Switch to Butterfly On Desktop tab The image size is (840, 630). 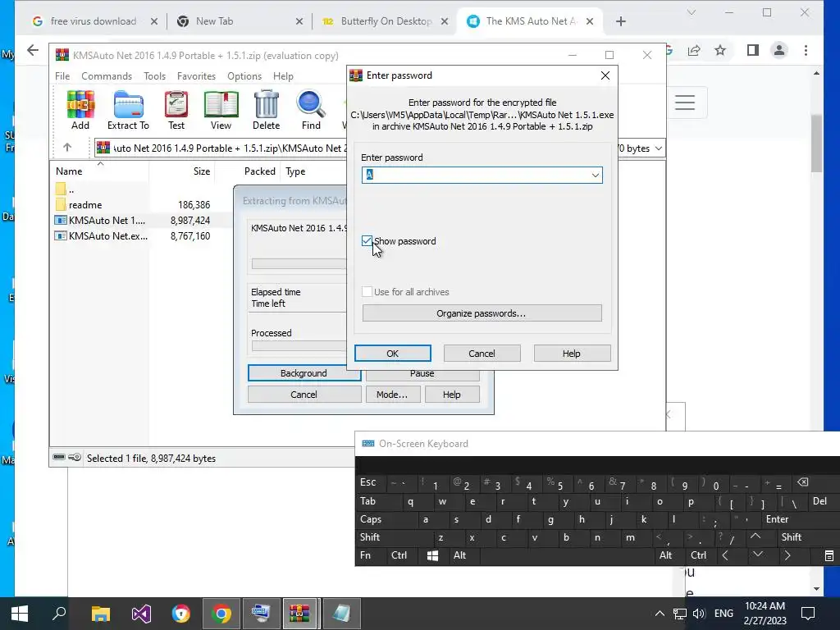tap(386, 21)
